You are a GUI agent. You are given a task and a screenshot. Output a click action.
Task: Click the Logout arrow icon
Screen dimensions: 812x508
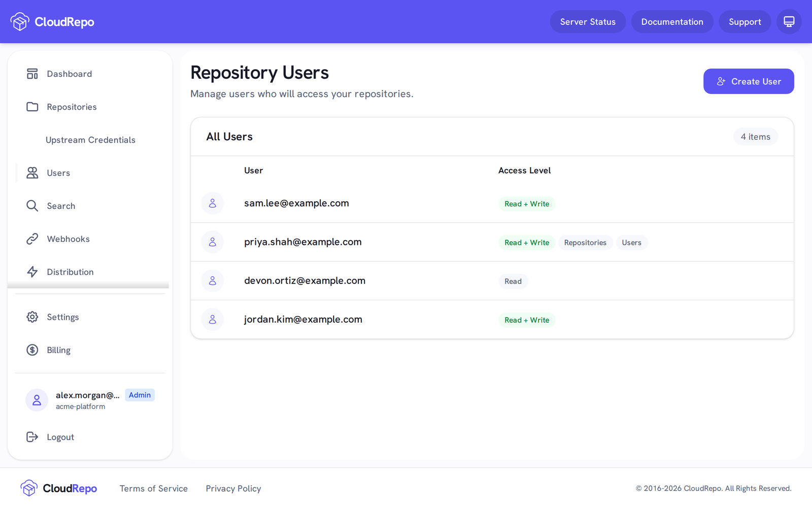tap(32, 437)
